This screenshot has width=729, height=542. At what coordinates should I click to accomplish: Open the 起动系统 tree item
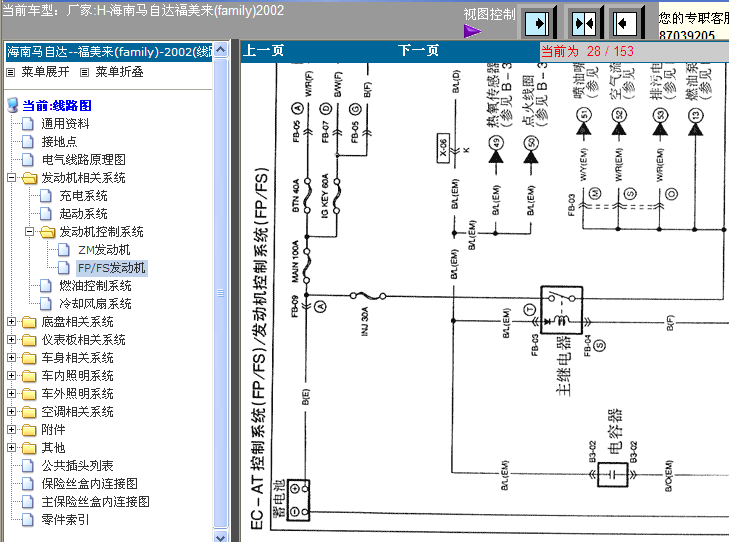coord(84,214)
